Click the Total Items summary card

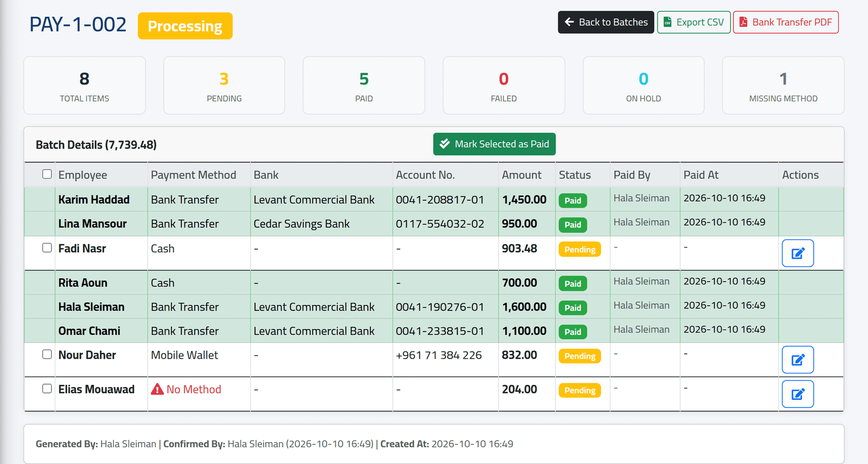pos(85,86)
